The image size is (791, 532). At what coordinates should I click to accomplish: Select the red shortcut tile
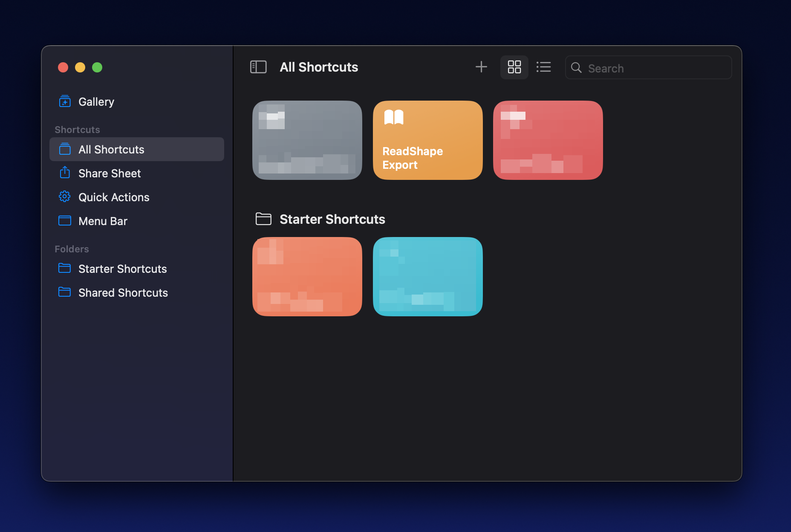[x=548, y=140]
